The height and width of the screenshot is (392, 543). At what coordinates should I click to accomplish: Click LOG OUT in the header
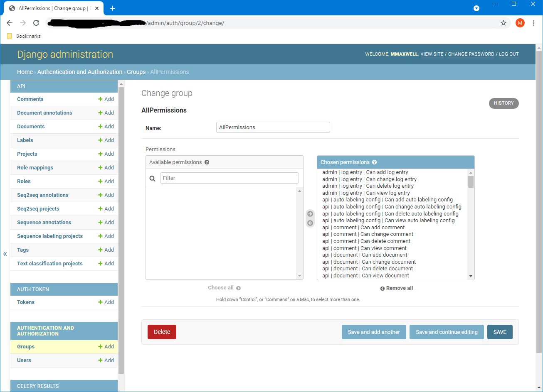508,54
